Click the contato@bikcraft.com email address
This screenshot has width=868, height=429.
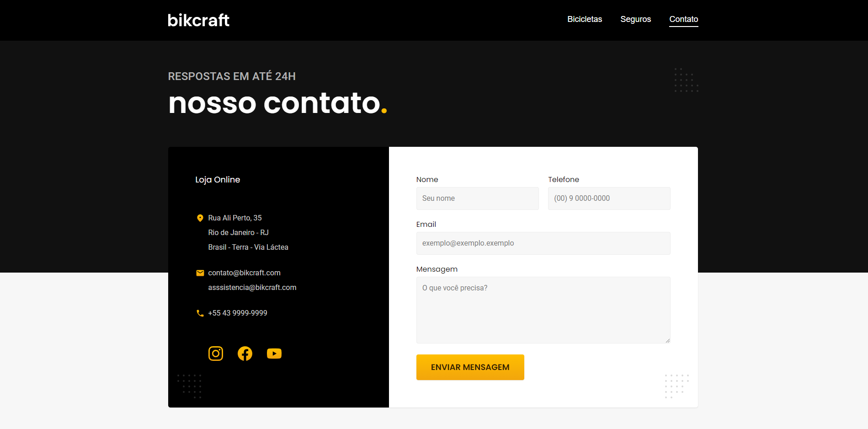244,273
